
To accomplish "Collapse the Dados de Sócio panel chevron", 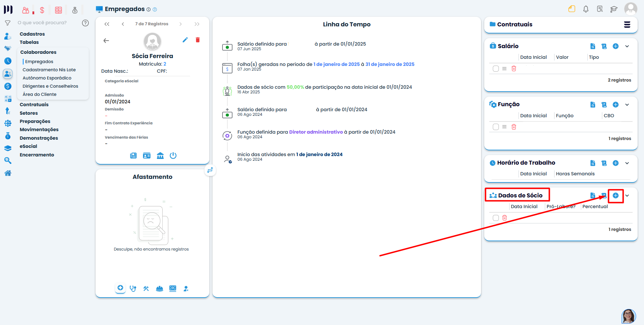I will pos(627,195).
